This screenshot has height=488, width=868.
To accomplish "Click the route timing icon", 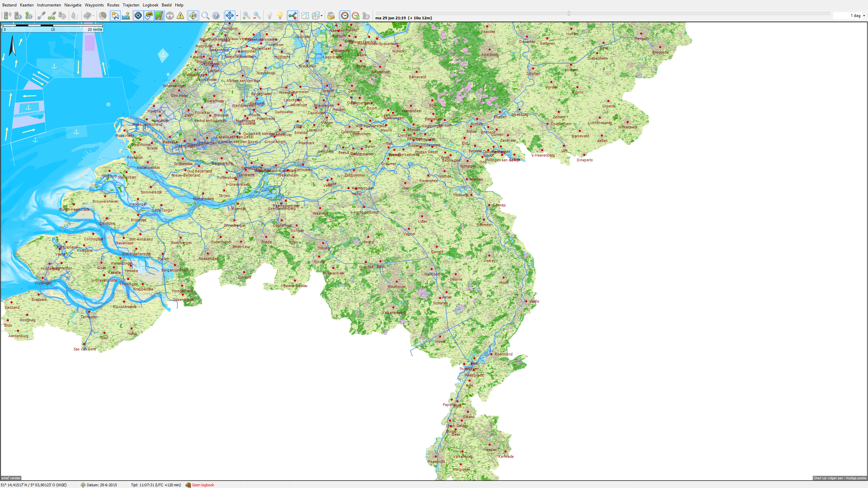I will click(366, 16).
